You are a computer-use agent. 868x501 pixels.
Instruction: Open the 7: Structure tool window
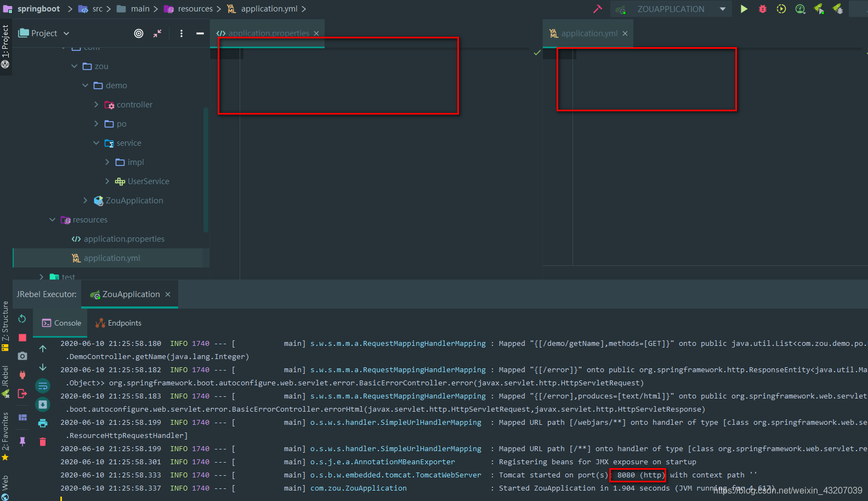coord(5,326)
